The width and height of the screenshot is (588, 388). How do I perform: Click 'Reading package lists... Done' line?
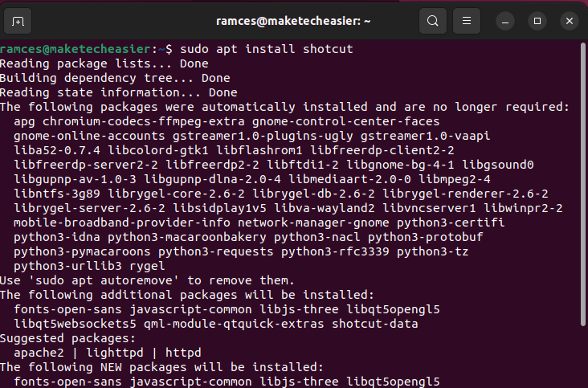click(104, 63)
